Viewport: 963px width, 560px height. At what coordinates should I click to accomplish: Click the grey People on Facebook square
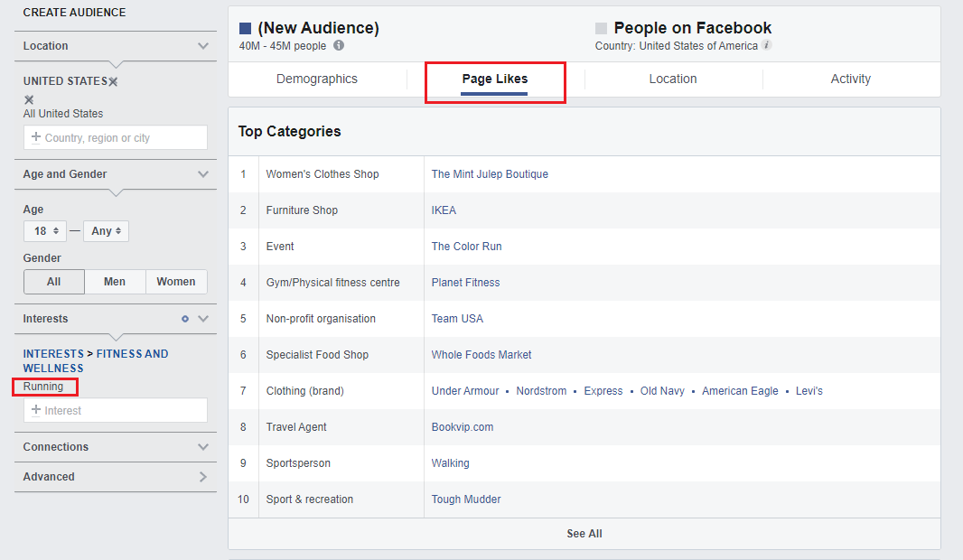[601, 29]
